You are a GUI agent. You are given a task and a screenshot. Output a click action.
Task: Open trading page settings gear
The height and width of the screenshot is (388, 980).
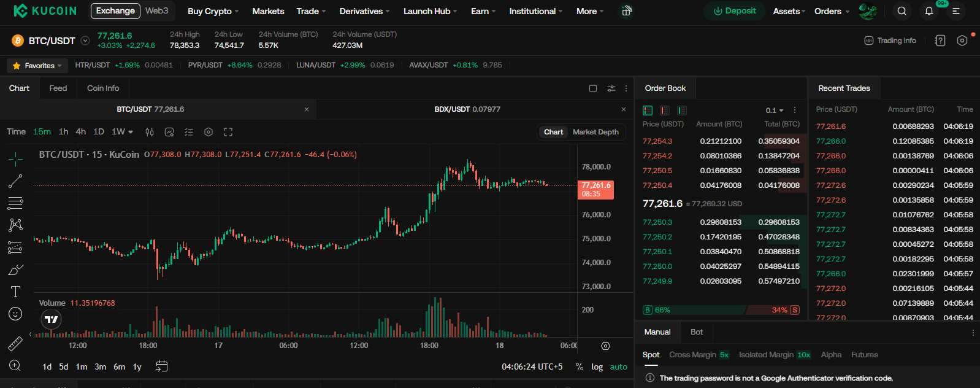(962, 41)
